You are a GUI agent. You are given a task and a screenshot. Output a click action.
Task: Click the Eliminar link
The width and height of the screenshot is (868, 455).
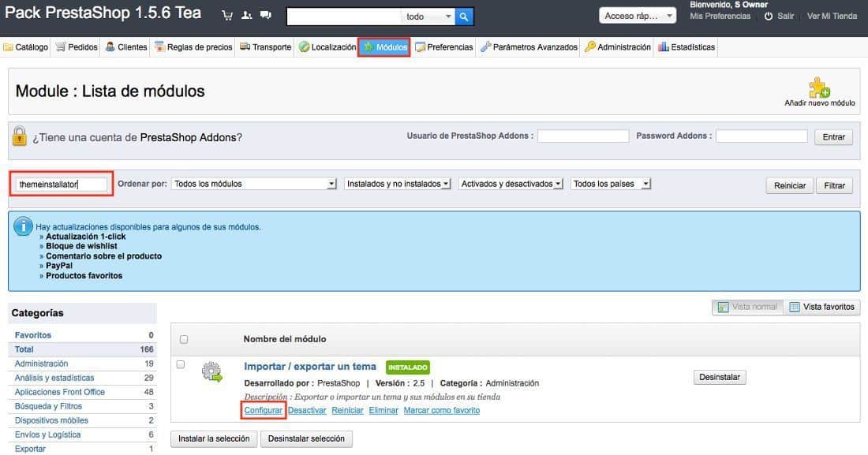point(383,410)
